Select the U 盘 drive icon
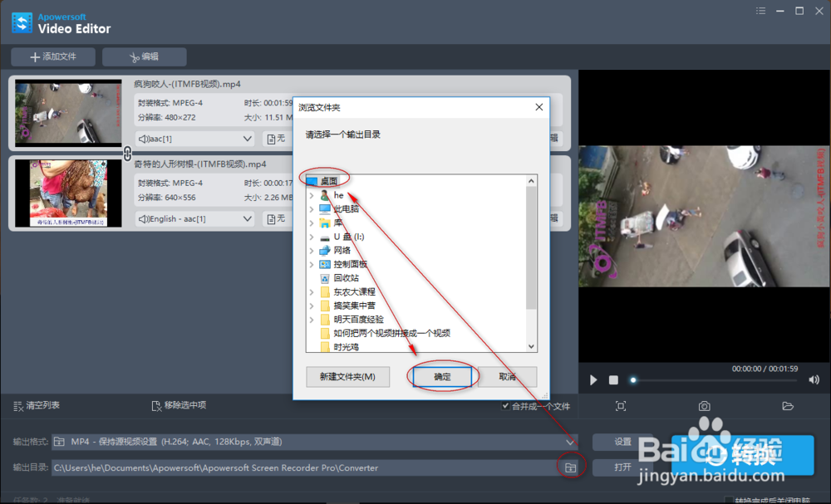The image size is (831, 504). [x=325, y=237]
